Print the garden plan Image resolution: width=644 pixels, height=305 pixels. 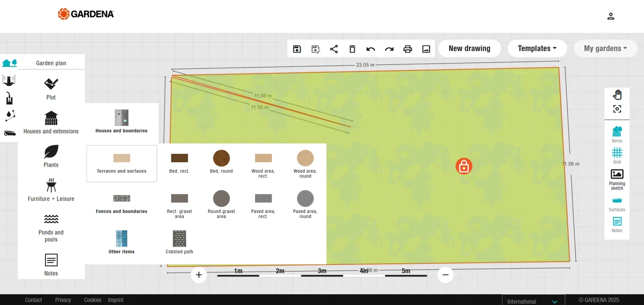408,49
